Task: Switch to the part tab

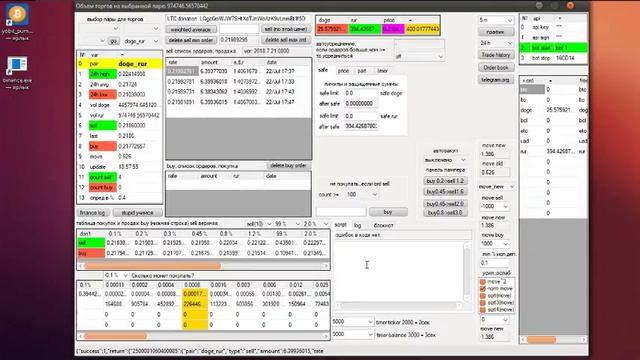Action: click(362, 71)
